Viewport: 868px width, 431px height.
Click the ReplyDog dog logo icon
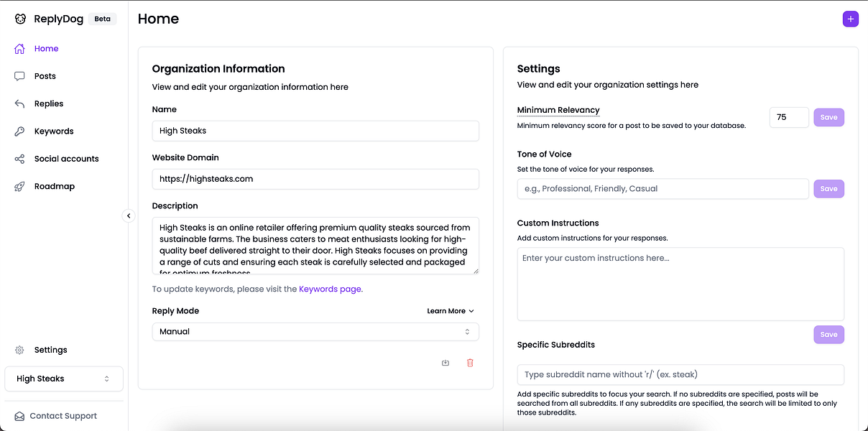20,19
